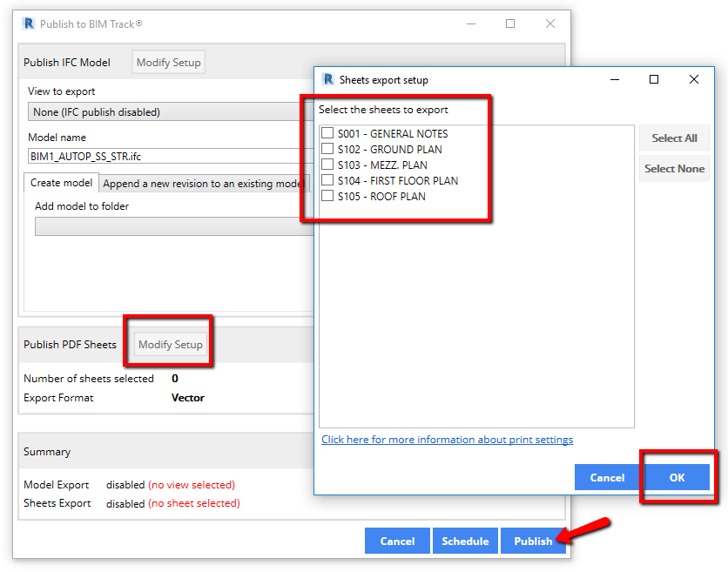Select the S105 - ROOF PLAN checkbox
The height and width of the screenshot is (572, 728).
pyautogui.click(x=327, y=196)
